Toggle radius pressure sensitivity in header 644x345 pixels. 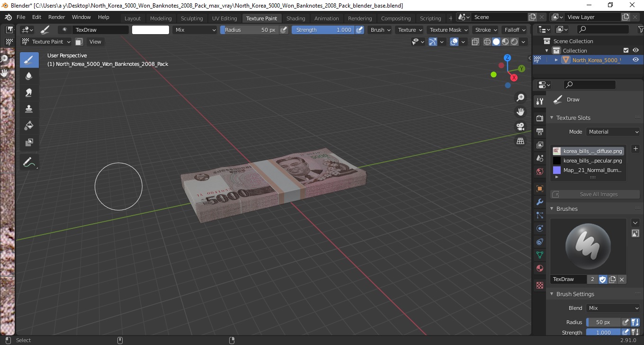point(284,30)
